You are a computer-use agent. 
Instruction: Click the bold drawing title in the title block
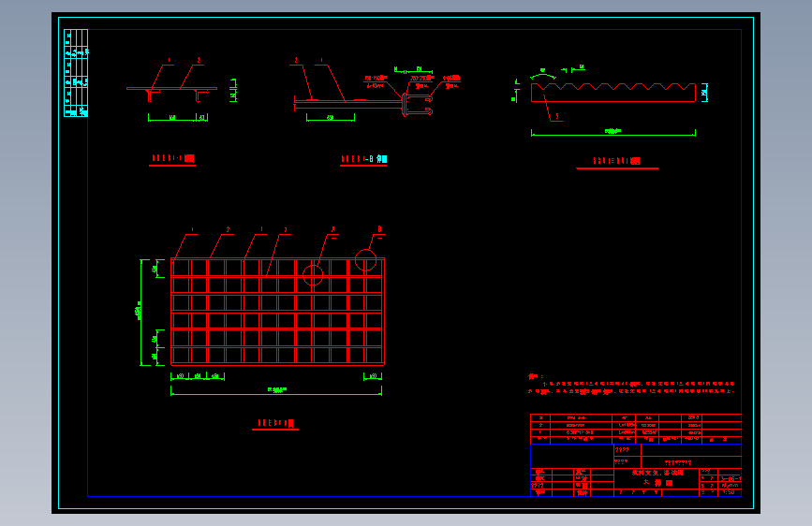657,477
